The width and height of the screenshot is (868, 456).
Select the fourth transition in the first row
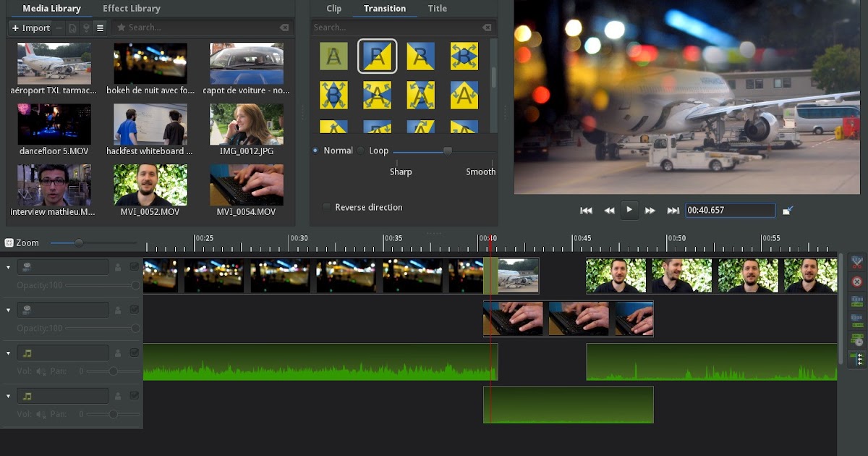click(x=464, y=56)
